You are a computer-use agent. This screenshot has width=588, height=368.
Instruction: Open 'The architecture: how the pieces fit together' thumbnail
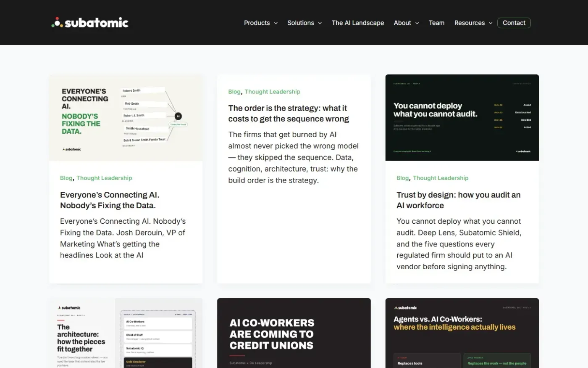126,333
